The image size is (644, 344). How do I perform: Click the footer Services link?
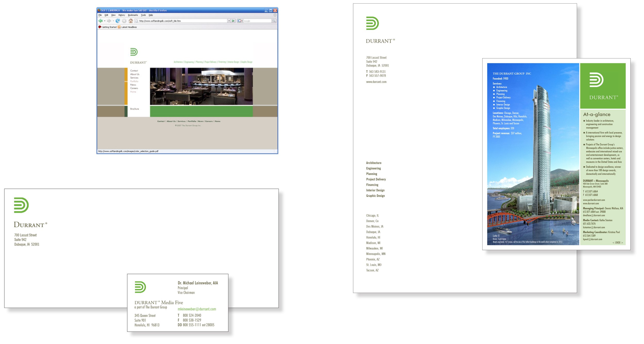click(182, 121)
